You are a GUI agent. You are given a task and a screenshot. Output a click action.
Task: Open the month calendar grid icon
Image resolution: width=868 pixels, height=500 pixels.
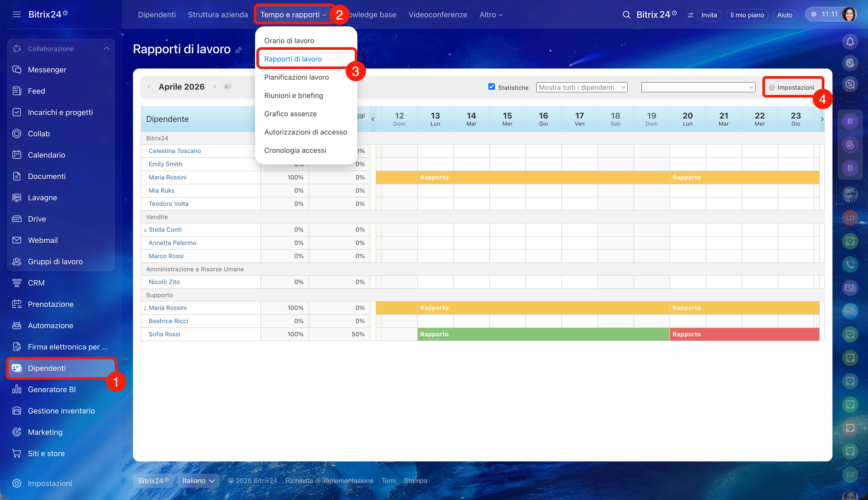227,87
